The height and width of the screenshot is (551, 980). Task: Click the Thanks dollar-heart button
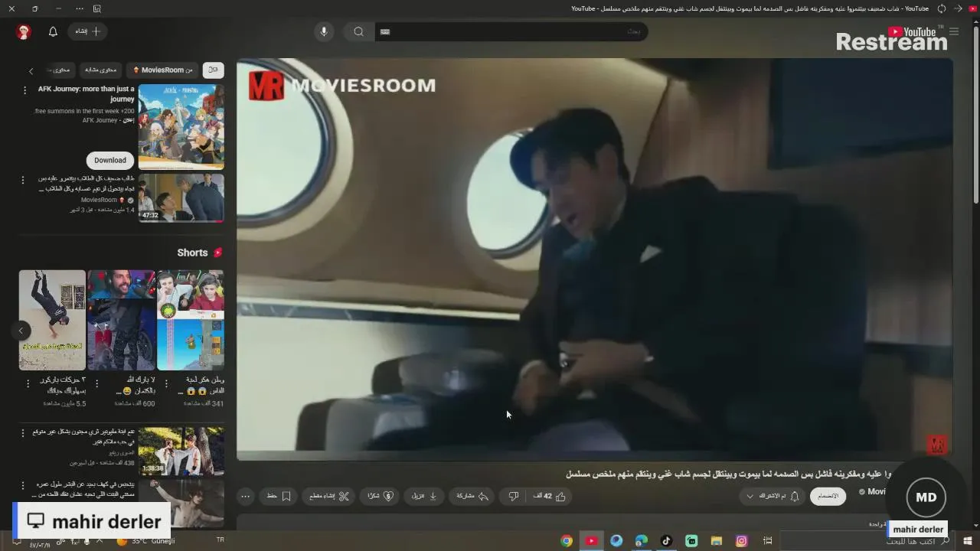click(381, 496)
